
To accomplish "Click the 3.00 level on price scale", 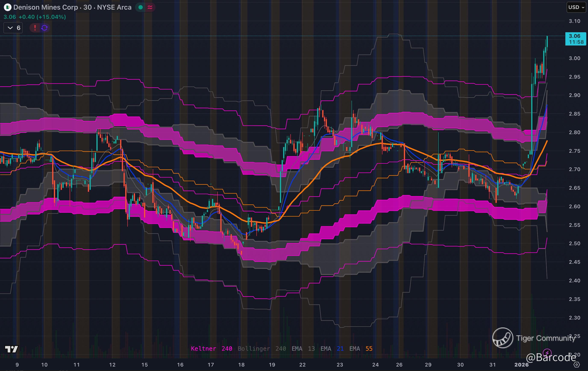I will click(574, 58).
